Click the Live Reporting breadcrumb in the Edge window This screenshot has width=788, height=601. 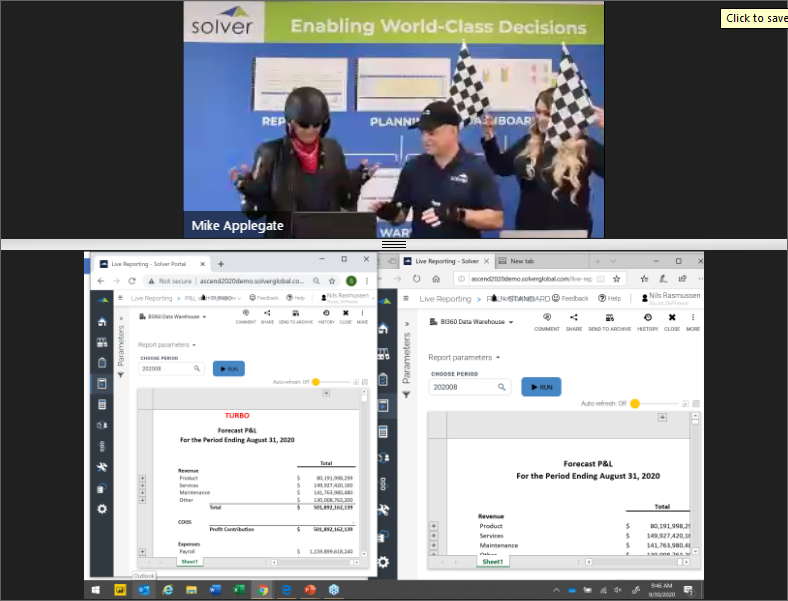445,299
